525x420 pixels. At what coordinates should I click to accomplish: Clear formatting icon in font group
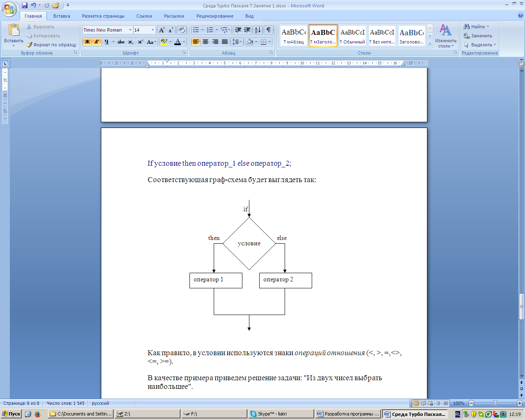click(x=182, y=30)
